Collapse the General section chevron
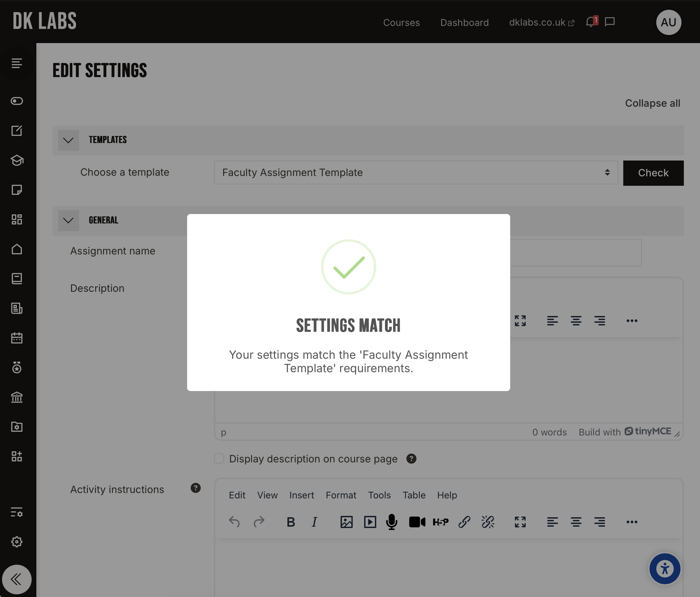Screen dimensions: 700x597 click(x=68, y=221)
